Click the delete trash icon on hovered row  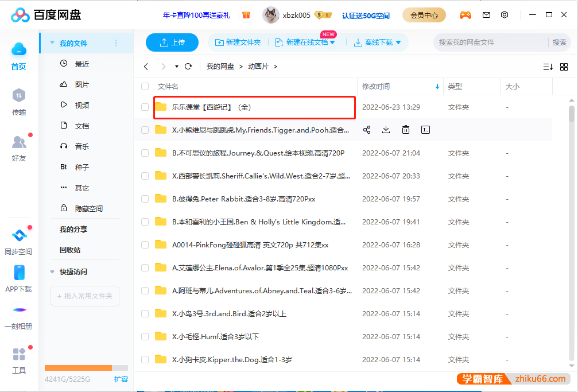click(405, 130)
